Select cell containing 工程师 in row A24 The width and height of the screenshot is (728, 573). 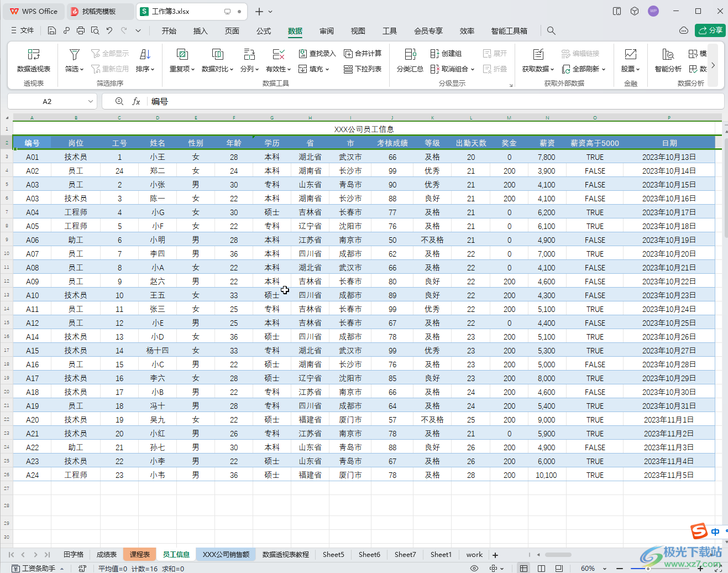pyautogui.click(x=76, y=475)
